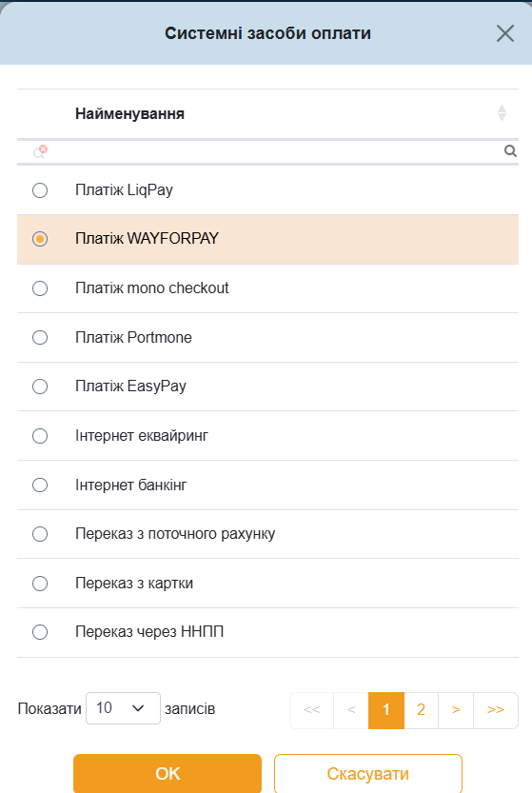The height and width of the screenshot is (793, 532).
Task: Close the Системні засоби оплати dialog
Action: (505, 34)
